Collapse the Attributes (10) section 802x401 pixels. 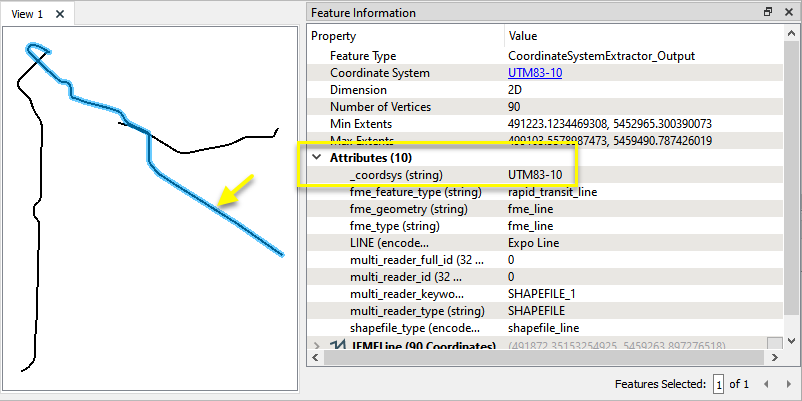(x=317, y=158)
